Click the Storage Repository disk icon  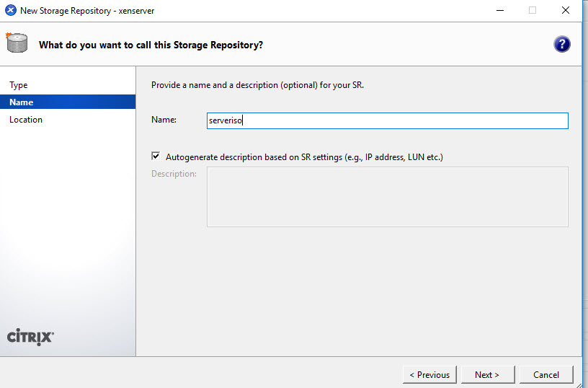pos(17,43)
